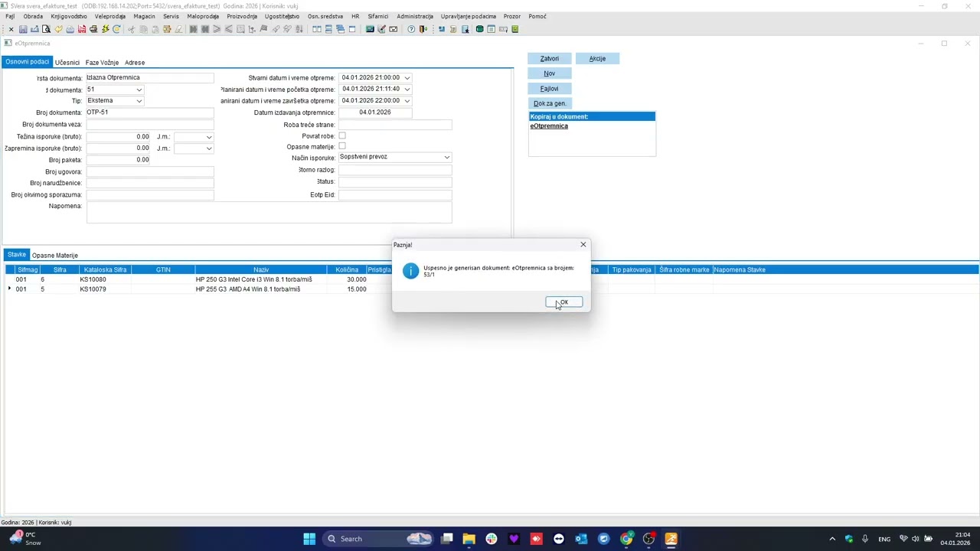Switch to the Adrese tab

(135, 63)
